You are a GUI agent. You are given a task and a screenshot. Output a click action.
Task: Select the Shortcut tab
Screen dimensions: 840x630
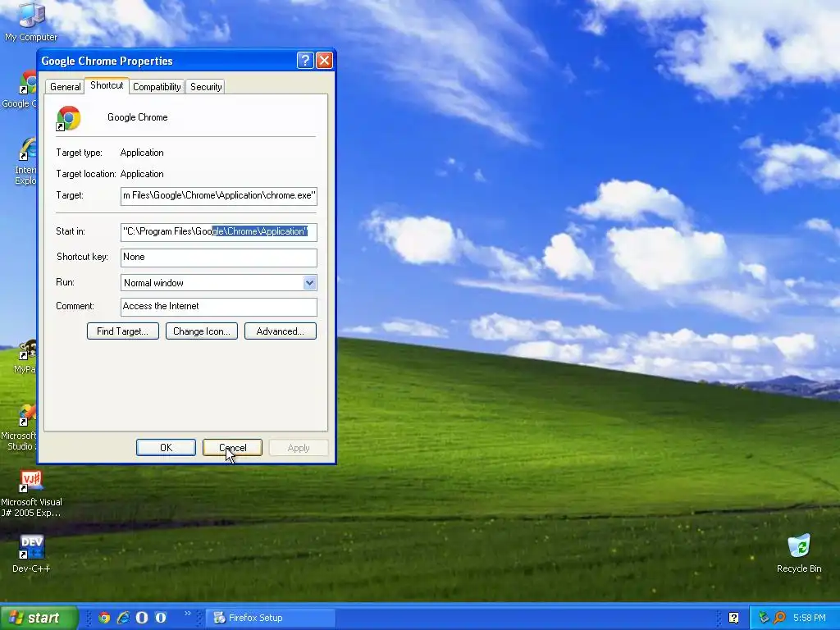(107, 85)
